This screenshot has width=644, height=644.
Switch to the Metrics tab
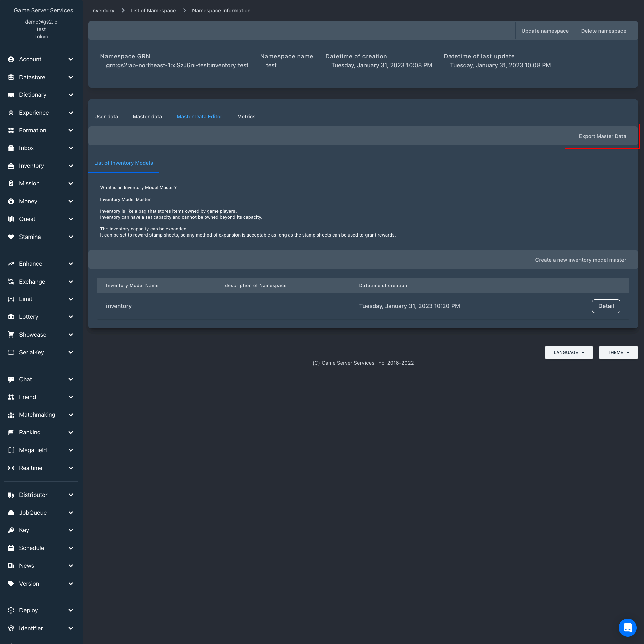pyautogui.click(x=246, y=117)
